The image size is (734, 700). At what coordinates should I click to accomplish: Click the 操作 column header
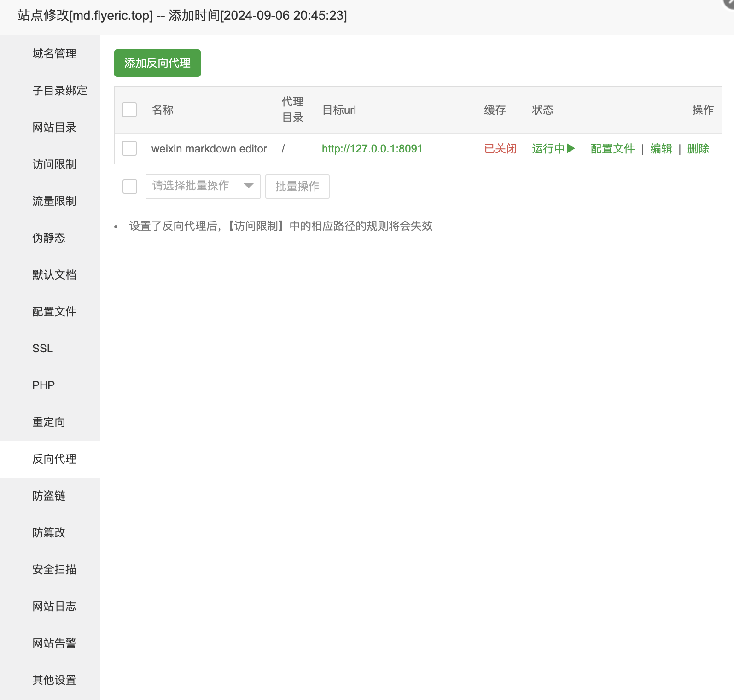click(x=703, y=110)
